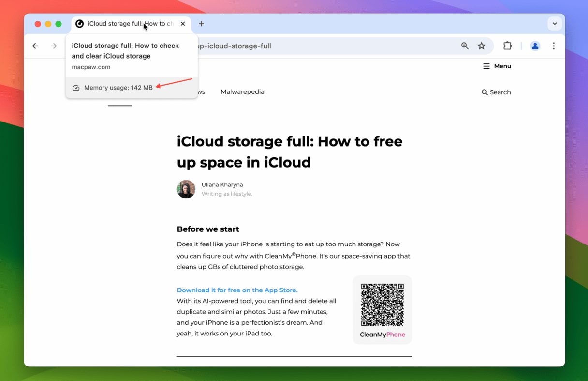Click the author's profile photo
The width and height of the screenshot is (588, 381).
(186, 189)
